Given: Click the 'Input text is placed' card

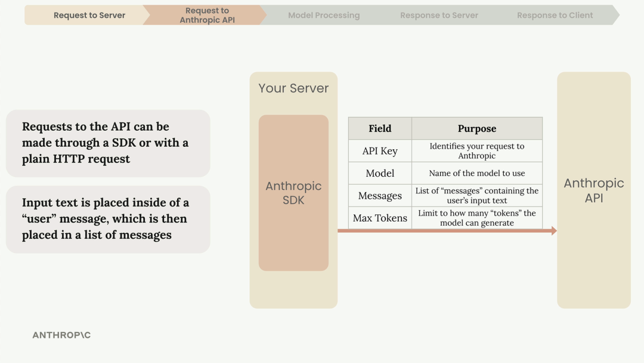Looking at the screenshot, I should coord(108,219).
